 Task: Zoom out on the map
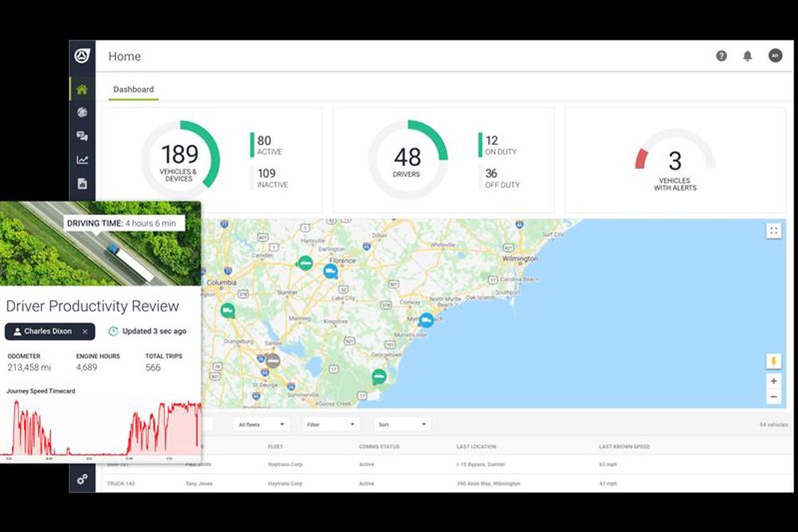click(x=773, y=397)
